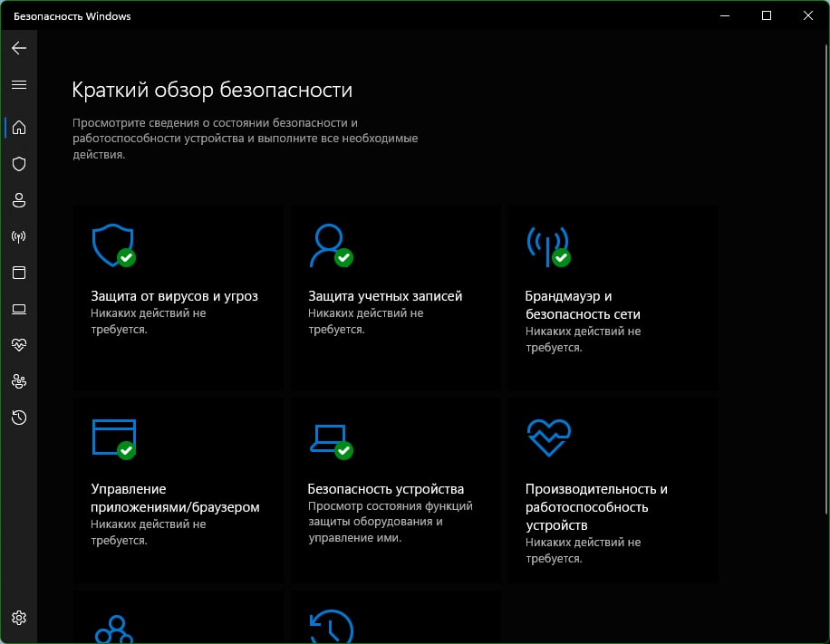Click 'Просмотр состояния функций защиты' description
The width and height of the screenshot is (830, 644).
pos(391,522)
